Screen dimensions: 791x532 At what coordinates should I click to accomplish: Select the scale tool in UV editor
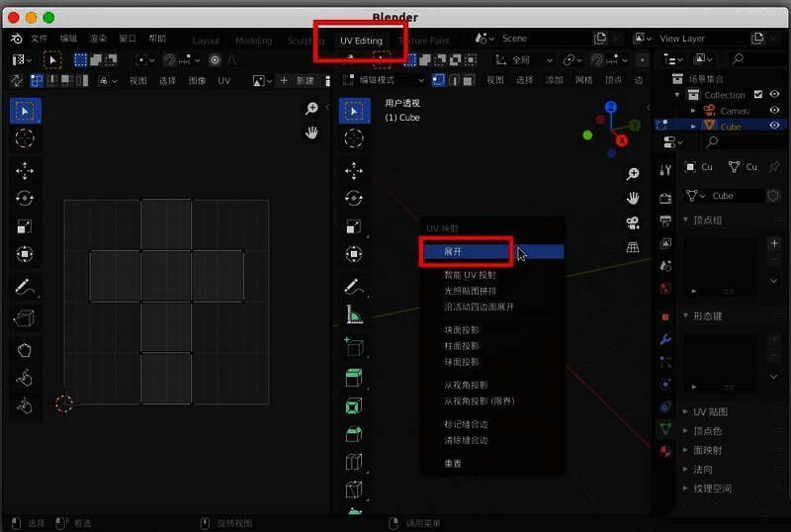(x=25, y=226)
